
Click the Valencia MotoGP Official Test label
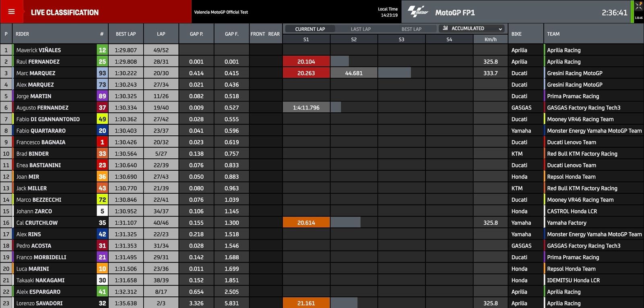click(221, 12)
